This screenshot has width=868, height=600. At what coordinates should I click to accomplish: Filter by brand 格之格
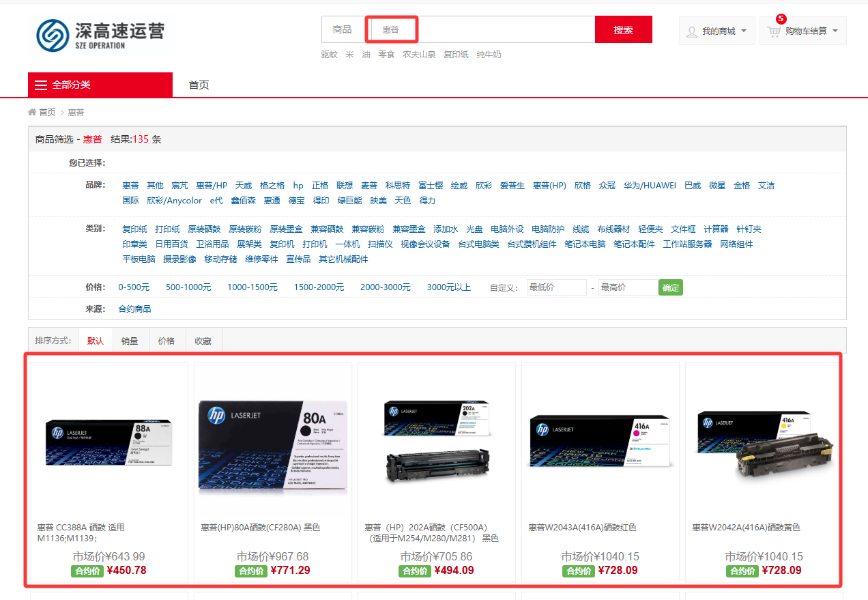(272, 186)
